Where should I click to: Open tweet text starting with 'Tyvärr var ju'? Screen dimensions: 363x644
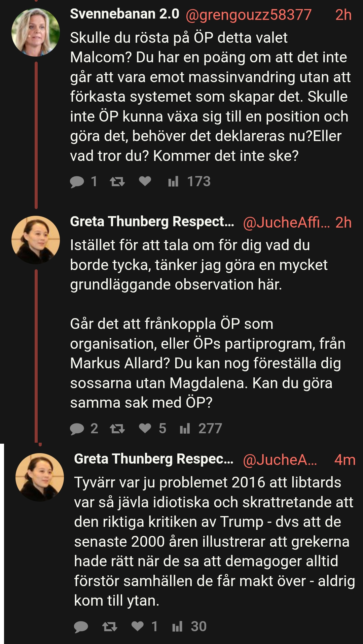point(214,541)
